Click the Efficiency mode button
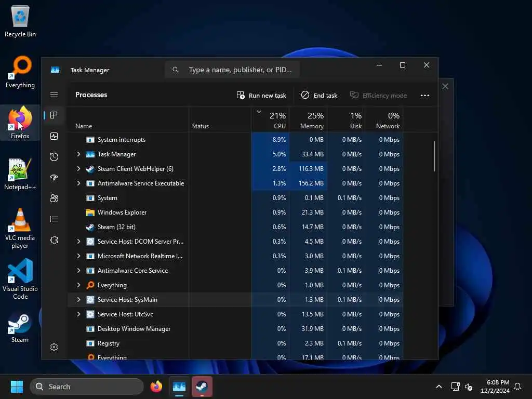 click(378, 96)
